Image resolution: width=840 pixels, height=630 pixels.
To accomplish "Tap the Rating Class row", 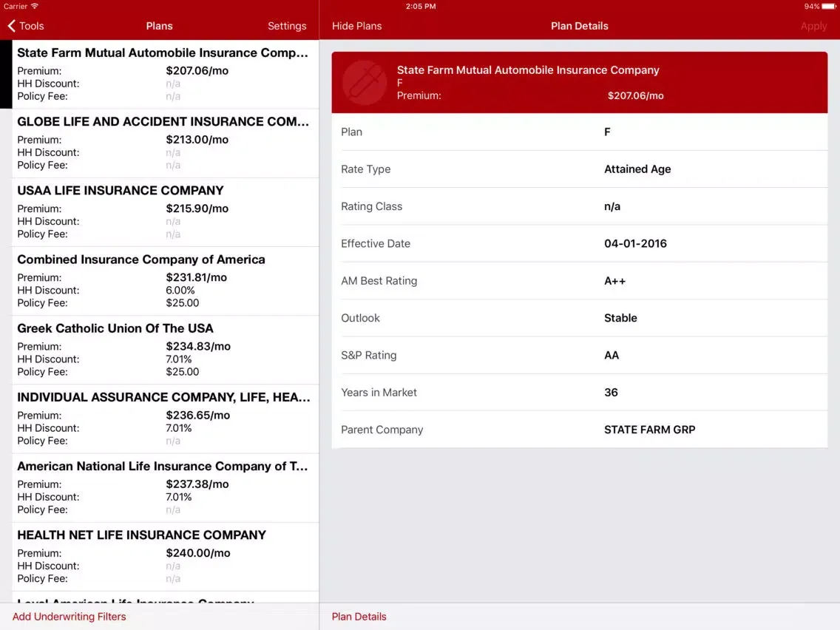I will point(580,206).
